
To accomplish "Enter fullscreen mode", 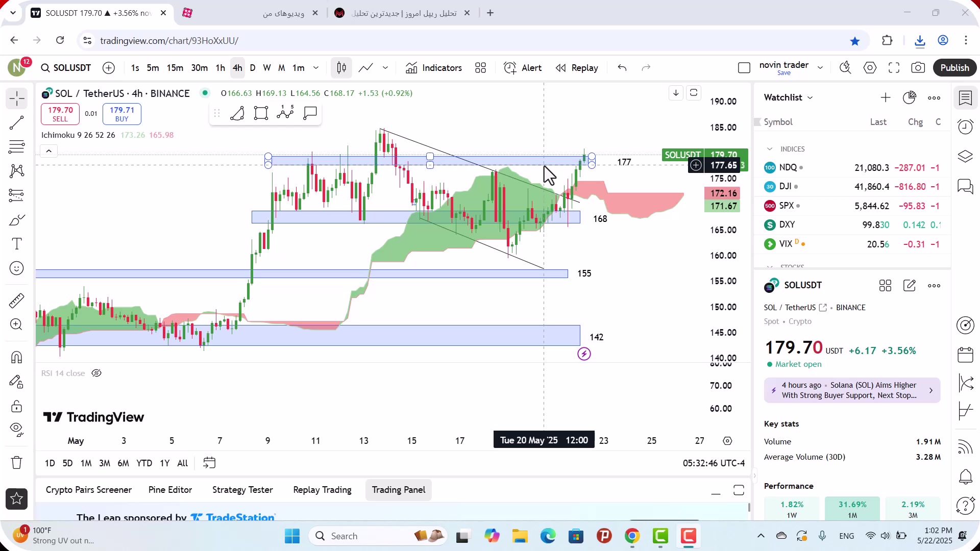I will 894,68.
